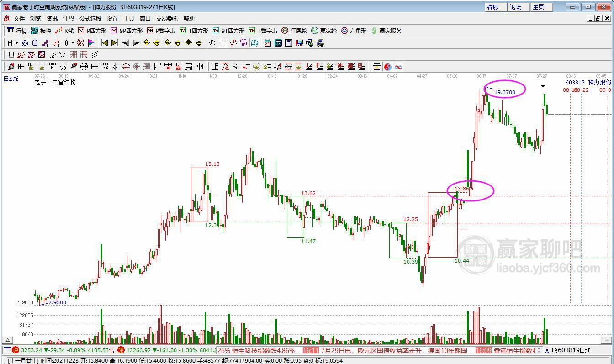Viewport: 614px width, 364px height.
Task: Click the stock code 603819 label
Action: click(x=575, y=83)
